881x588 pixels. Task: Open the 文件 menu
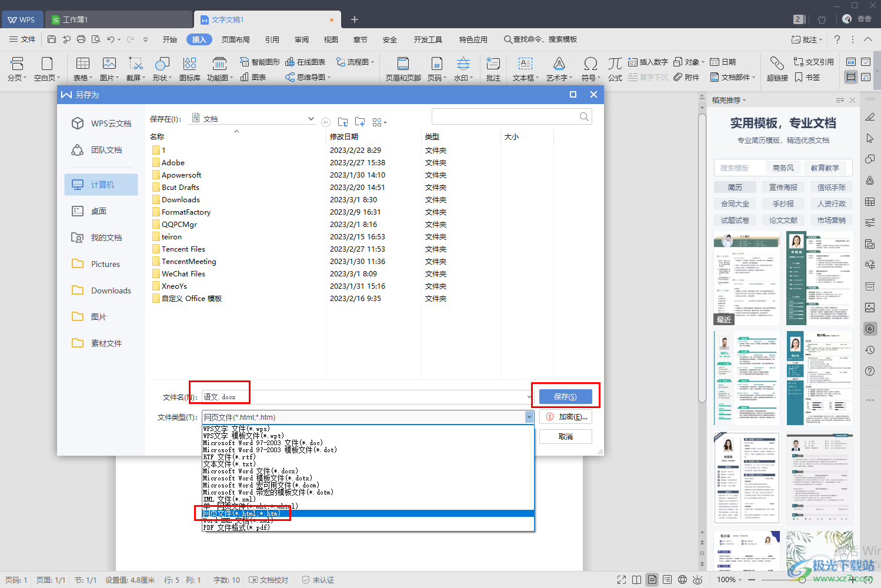click(x=22, y=39)
